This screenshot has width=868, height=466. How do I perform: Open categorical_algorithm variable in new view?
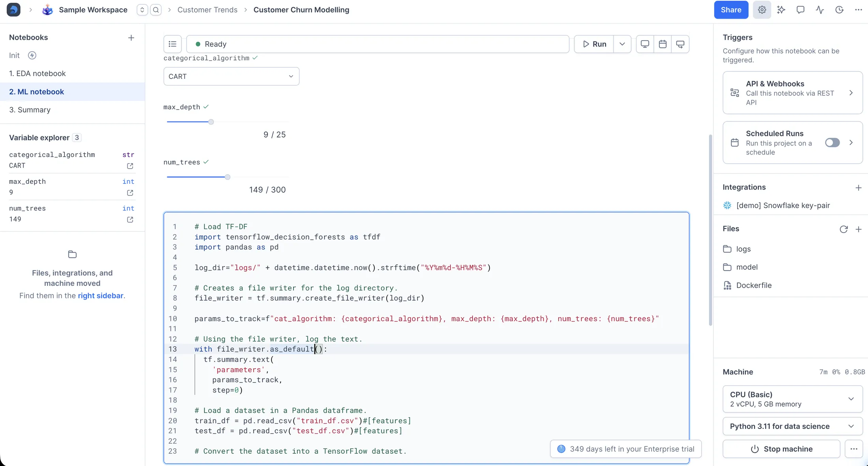point(130,166)
